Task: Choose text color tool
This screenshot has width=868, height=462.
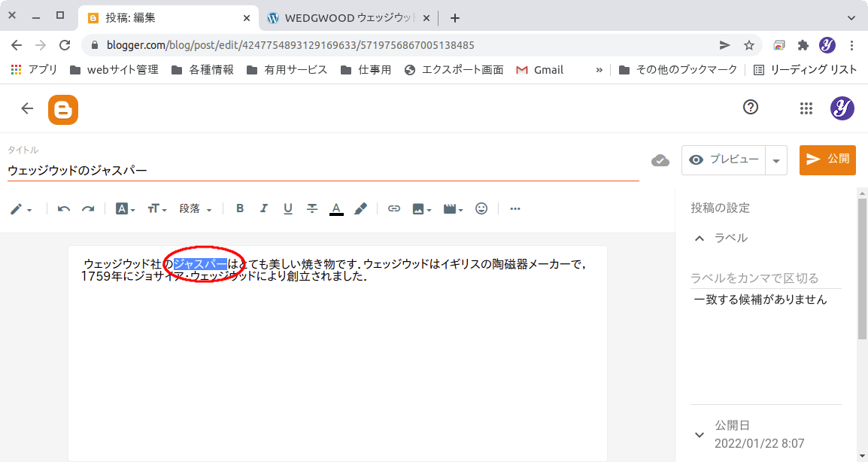Action: [x=336, y=209]
